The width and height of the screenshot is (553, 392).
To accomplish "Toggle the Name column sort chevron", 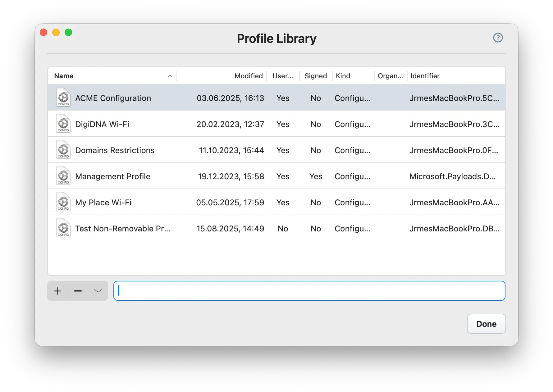I will point(170,76).
